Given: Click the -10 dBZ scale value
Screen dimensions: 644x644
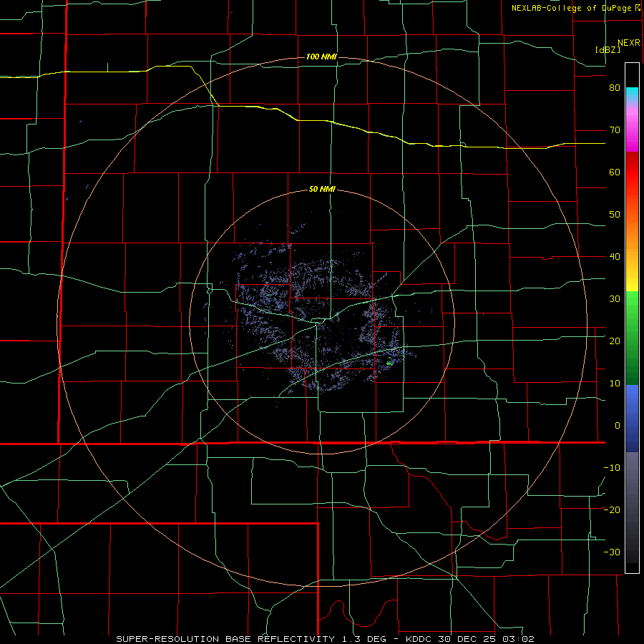Looking at the screenshot, I should click(612, 468).
